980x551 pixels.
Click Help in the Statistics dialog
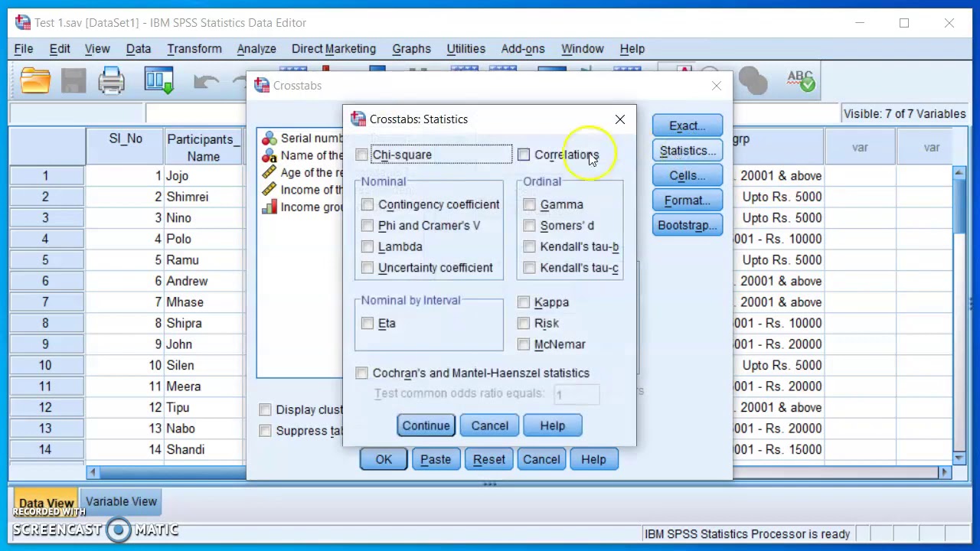click(x=553, y=425)
